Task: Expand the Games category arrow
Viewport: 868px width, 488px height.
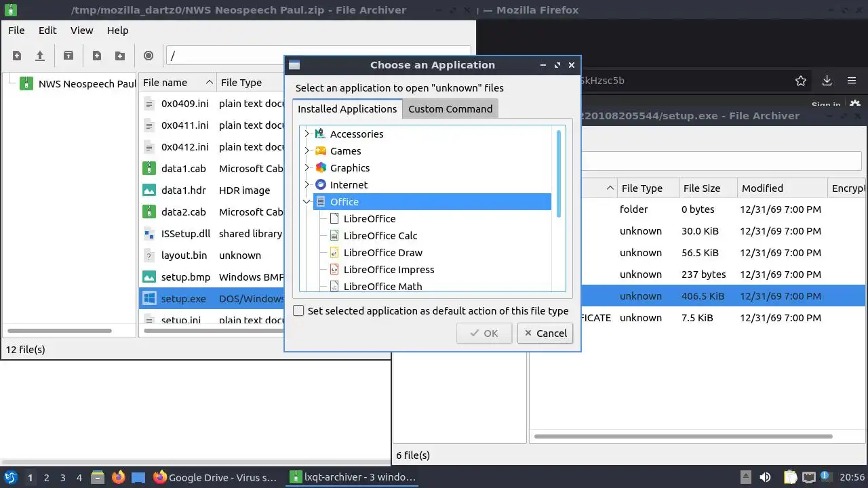Action: 307,150
